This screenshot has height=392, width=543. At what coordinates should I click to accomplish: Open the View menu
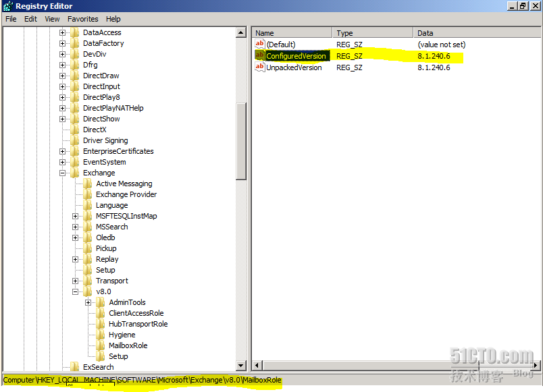pyautogui.click(x=52, y=19)
